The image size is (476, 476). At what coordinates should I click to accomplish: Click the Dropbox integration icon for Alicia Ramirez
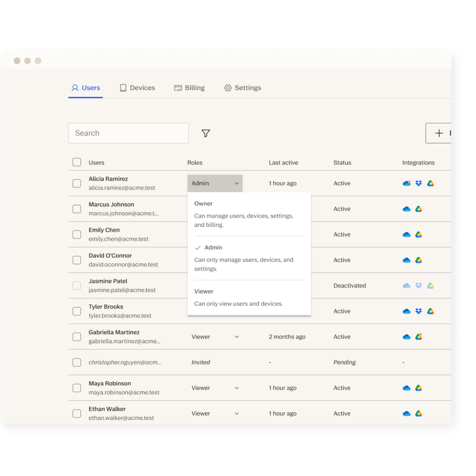pos(418,183)
